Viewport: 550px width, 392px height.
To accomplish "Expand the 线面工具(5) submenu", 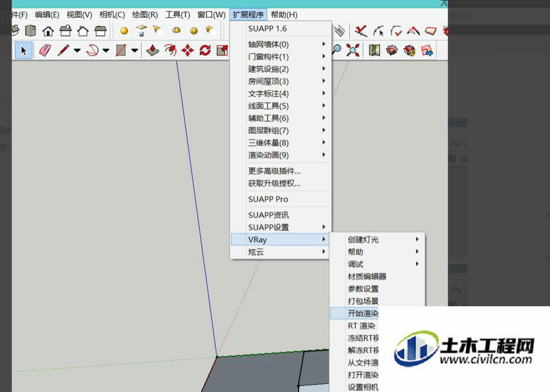I will [280, 106].
